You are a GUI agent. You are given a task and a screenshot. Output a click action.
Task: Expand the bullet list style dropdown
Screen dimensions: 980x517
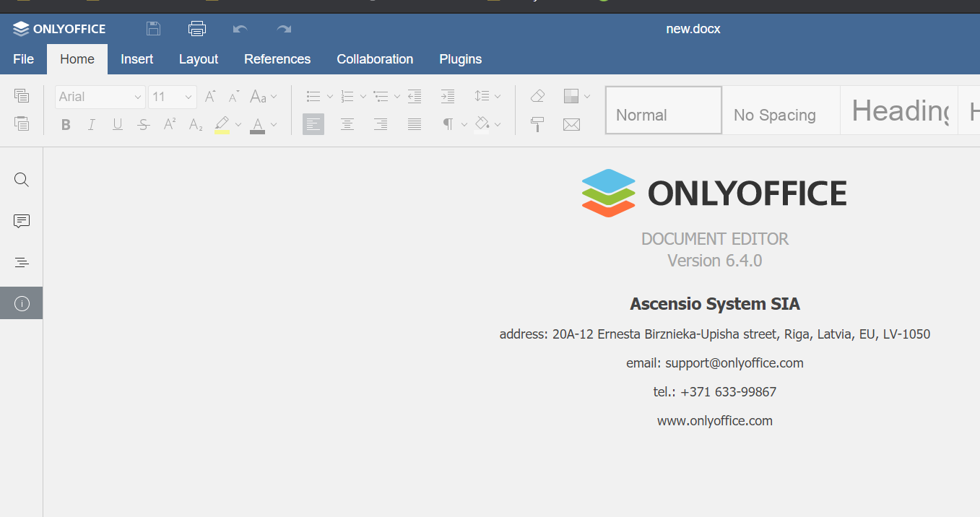[x=330, y=95]
